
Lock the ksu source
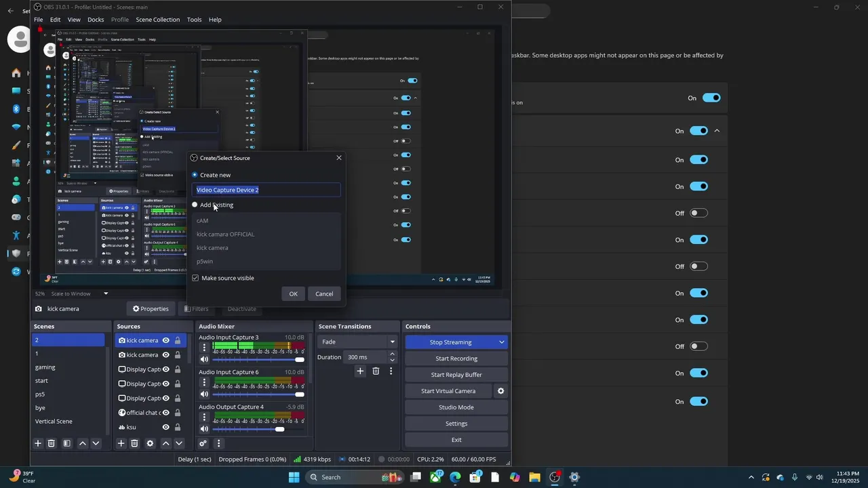178,427
